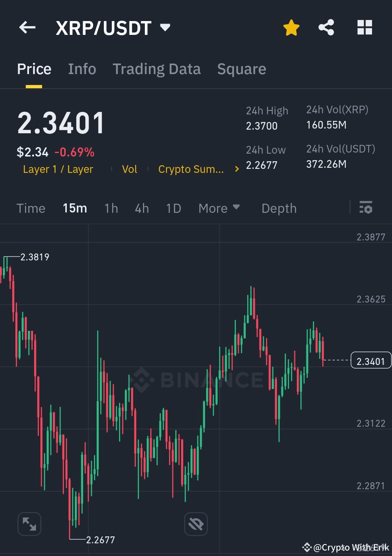Hide order lines via crossed-eye icon
The image size is (392, 556).
click(196, 524)
